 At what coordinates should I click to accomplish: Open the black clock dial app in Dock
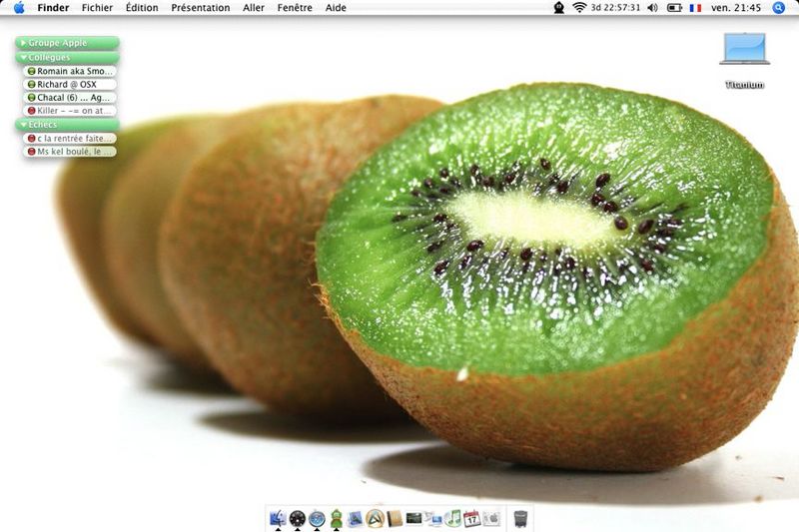(x=297, y=519)
